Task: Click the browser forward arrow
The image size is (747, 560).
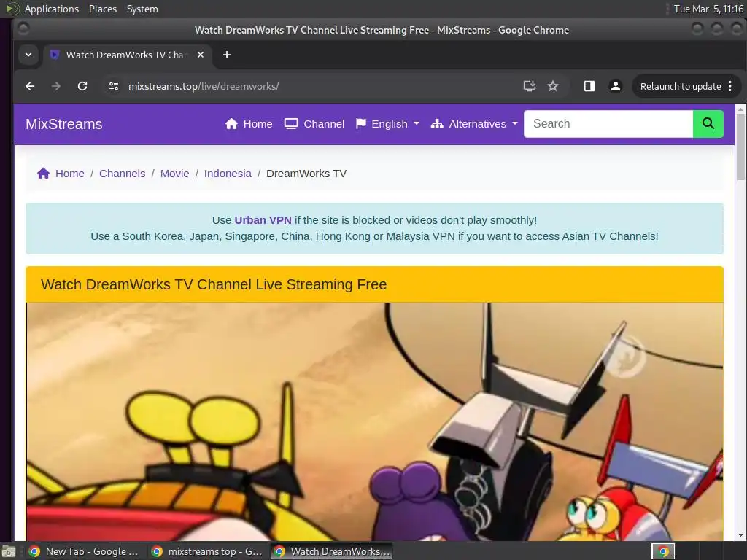Action: tap(55, 86)
